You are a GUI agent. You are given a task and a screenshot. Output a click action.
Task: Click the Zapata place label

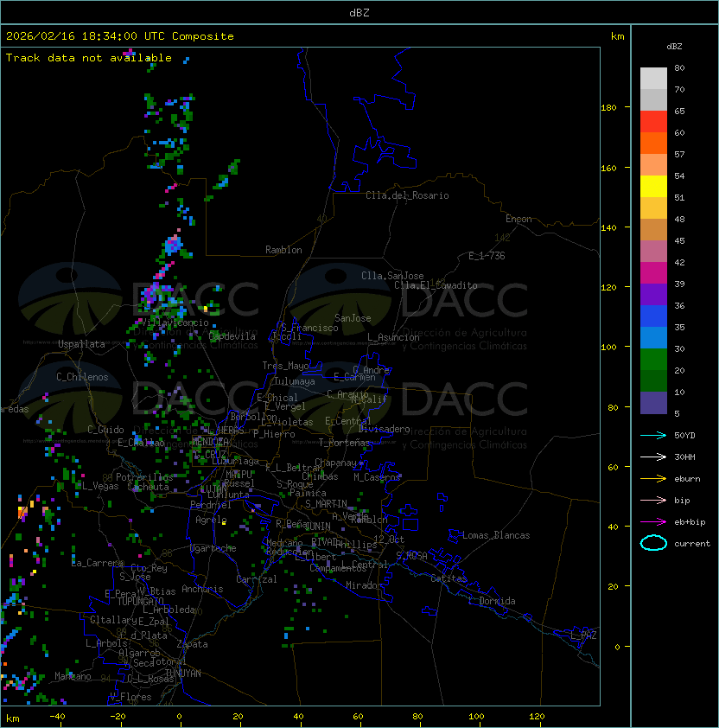coord(192,644)
